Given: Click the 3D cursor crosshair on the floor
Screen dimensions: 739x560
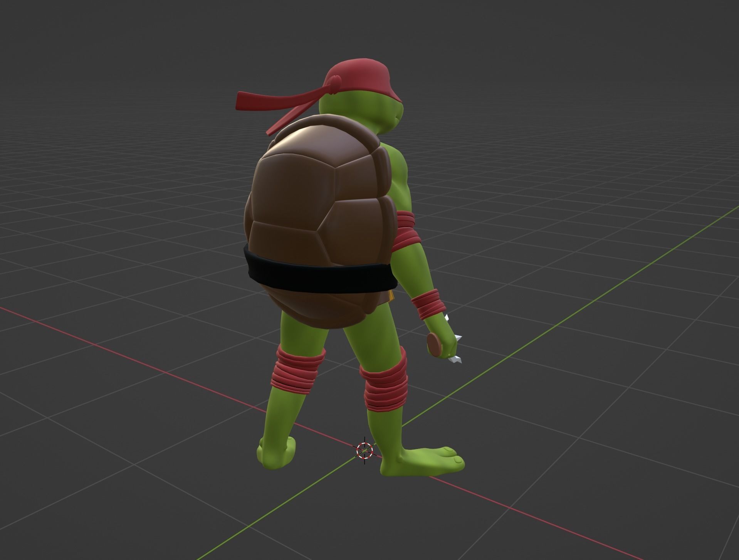Looking at the screenshot, I should 365,450.
